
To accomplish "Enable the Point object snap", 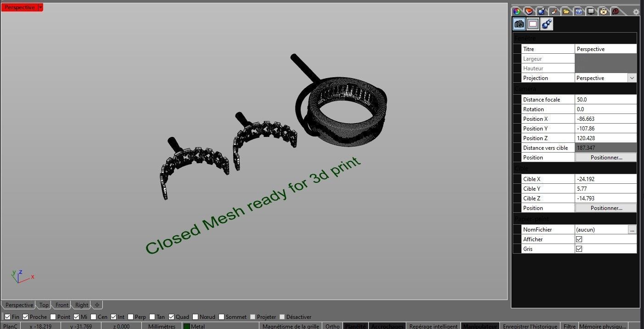I will pos(53,317).
